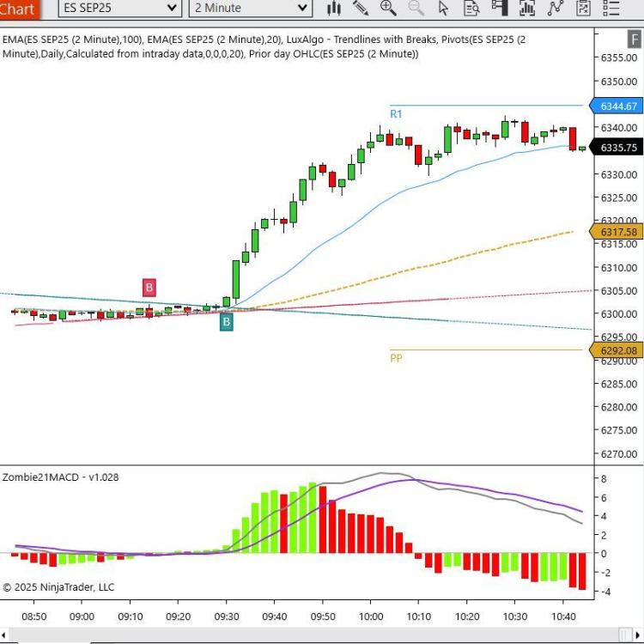Open the chart Properties list icon
The width and height of the screenshot is (644, 644).
click(611, 9)
